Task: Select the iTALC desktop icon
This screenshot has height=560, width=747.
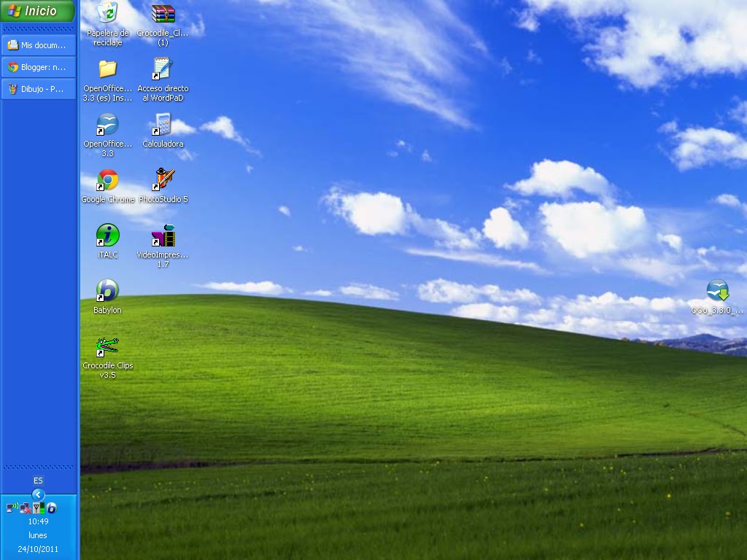Action: [108, 241]
